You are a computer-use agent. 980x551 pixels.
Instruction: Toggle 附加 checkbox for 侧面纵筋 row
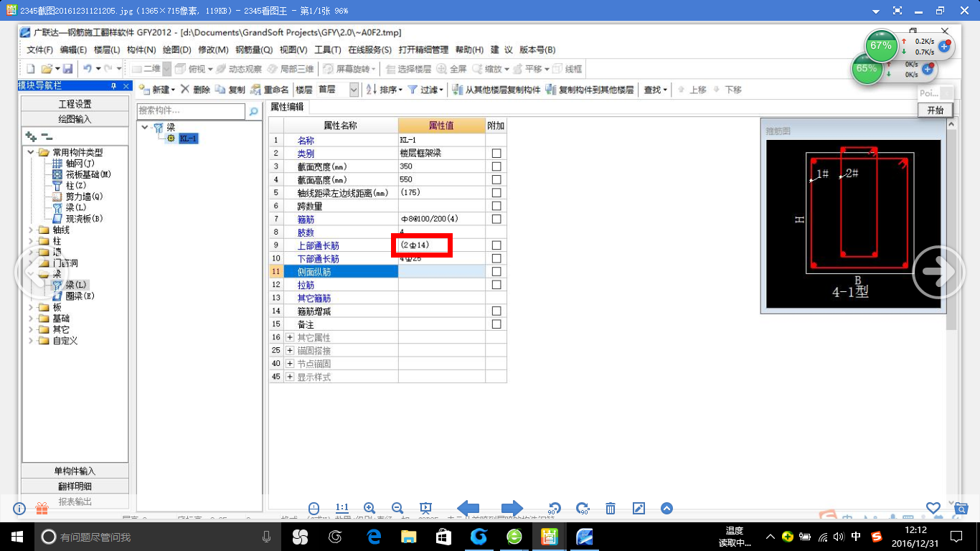pyautogui.click(x=496, y=272)
